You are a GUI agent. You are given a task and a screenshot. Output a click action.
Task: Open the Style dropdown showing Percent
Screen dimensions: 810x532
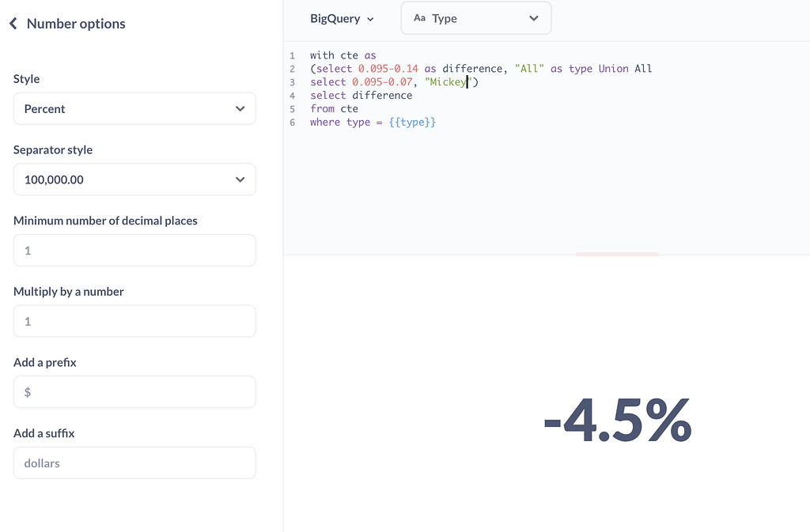134,108
